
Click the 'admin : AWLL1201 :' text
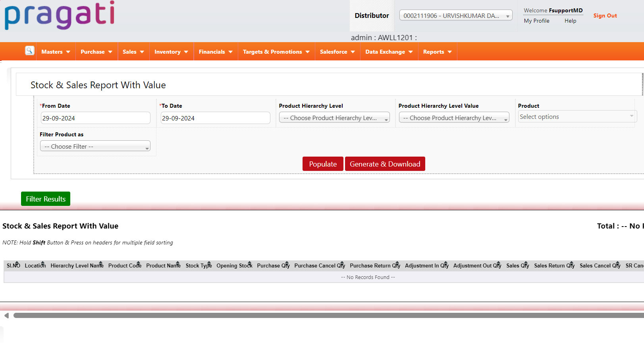point(384,38)
